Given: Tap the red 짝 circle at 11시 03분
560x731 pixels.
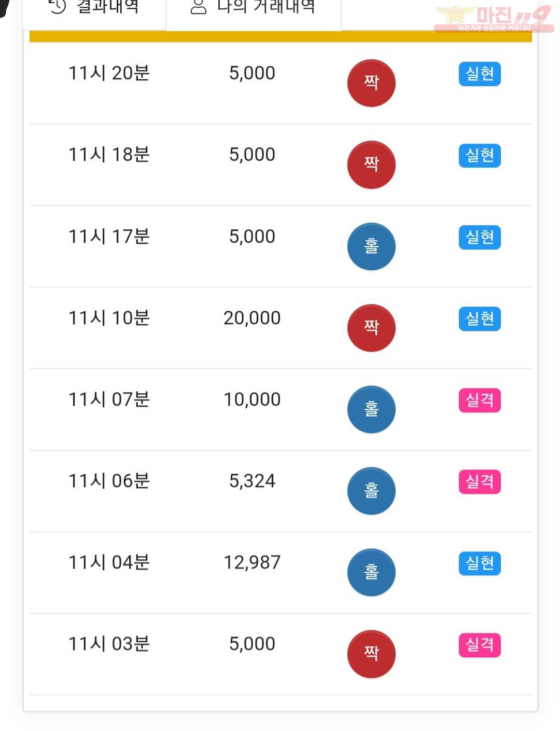Looking at the screenshot, I should pyautogui.click(x=371, y=654).
